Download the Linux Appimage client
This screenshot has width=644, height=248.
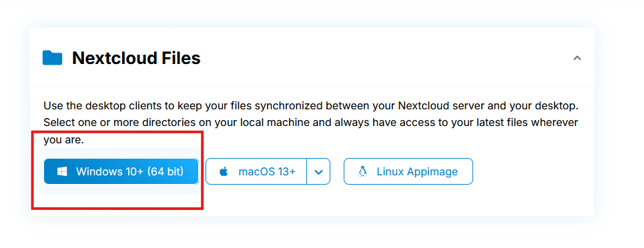(408, 171)
